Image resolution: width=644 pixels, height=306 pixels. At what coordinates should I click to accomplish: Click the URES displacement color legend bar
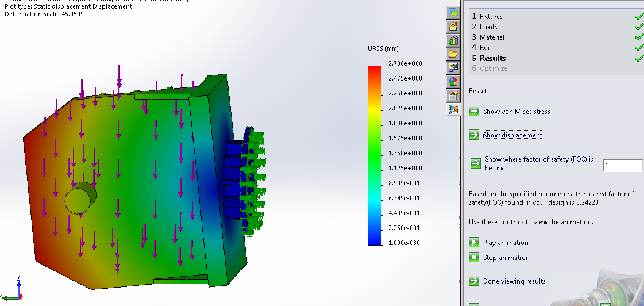[x=375, y=155]
